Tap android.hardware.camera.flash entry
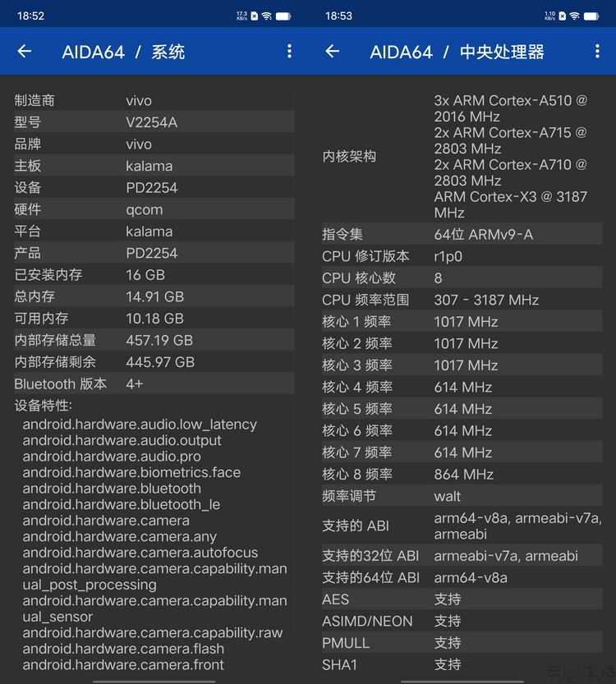The height and width of the screenshot is (684, 616). [x=123, y=649]
